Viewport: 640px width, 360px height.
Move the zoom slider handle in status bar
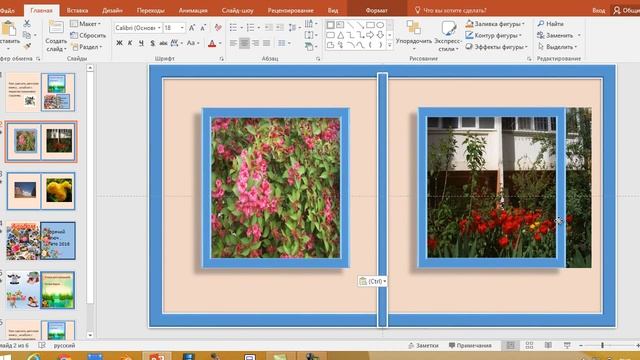602,345
